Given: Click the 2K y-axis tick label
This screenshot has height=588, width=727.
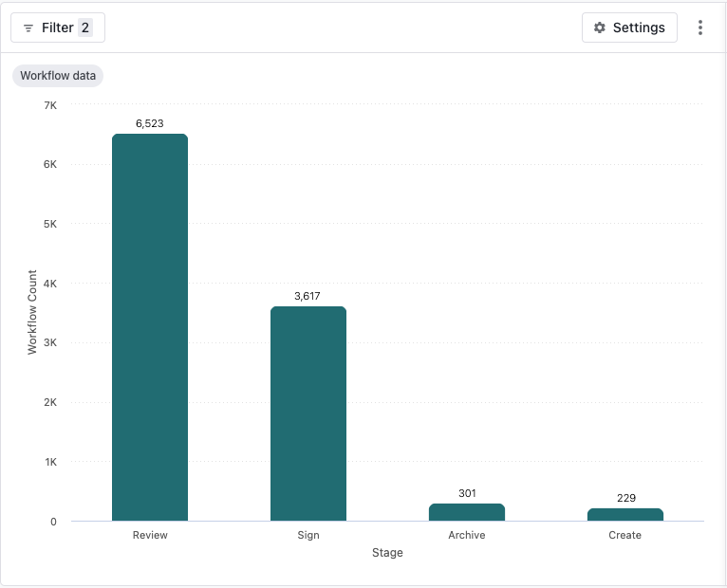Looking at the screenshot, I should pyautogui.click(x=50, y=402).
